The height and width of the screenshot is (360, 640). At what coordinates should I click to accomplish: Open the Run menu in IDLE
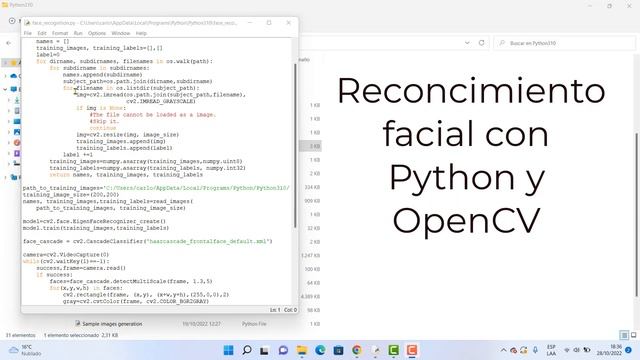[78, 33]
